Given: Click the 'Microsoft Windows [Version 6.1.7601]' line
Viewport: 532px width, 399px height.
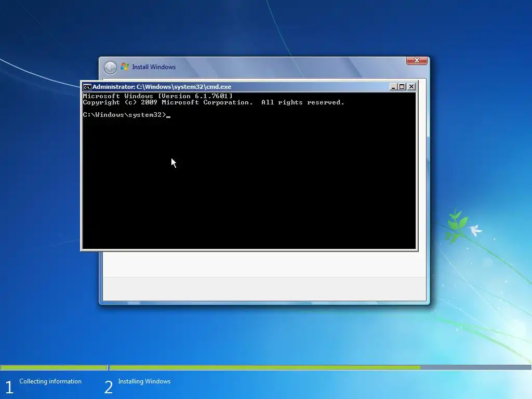Looking at the screenshot, I should coord(158,96).
